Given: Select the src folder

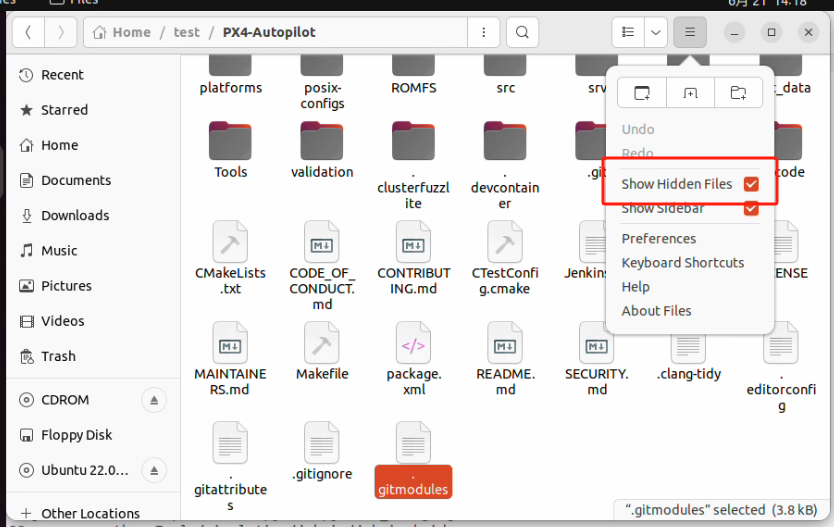Looking at the screenshot, I should pos(505,75).
